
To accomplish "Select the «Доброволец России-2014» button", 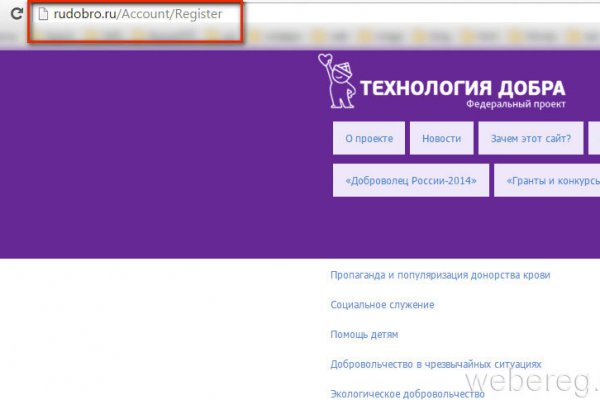I will (410, 181).
